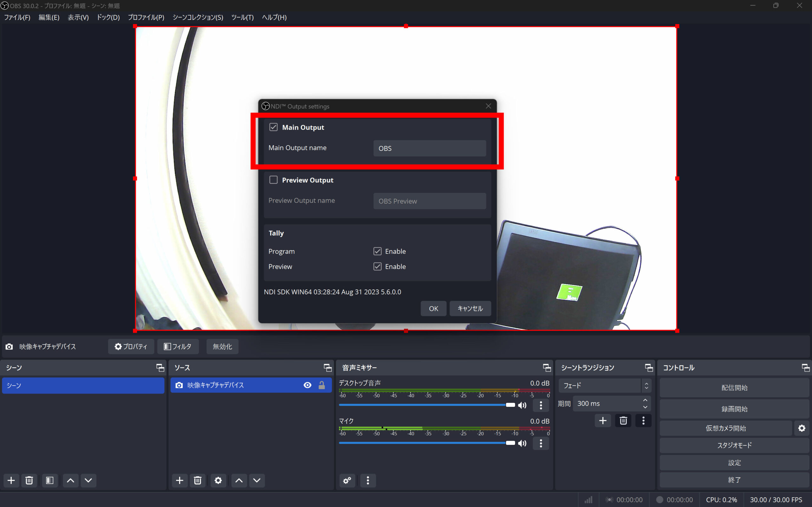Add a transition with plus icon
812x507 pixels.
point(603,420)
